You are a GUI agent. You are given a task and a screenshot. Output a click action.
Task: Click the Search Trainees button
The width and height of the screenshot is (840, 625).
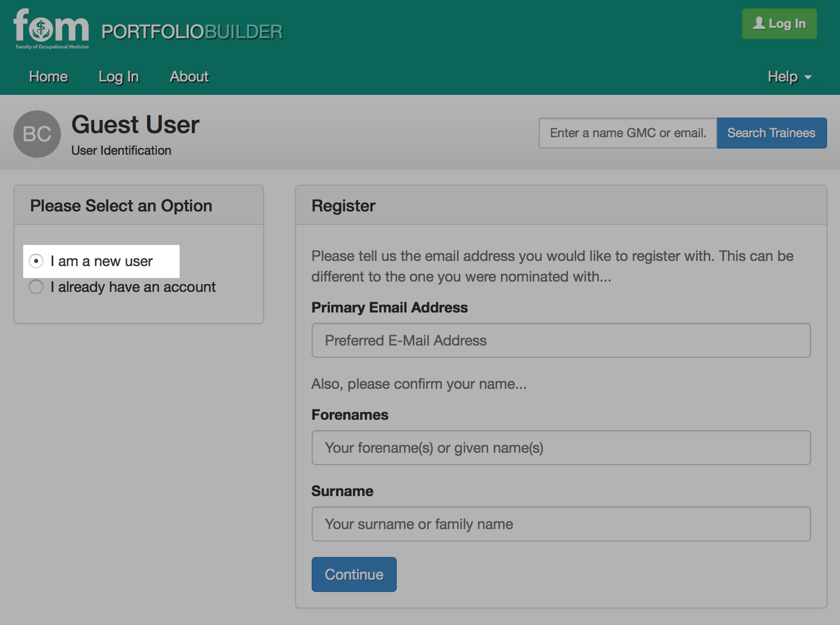[771, 133]
